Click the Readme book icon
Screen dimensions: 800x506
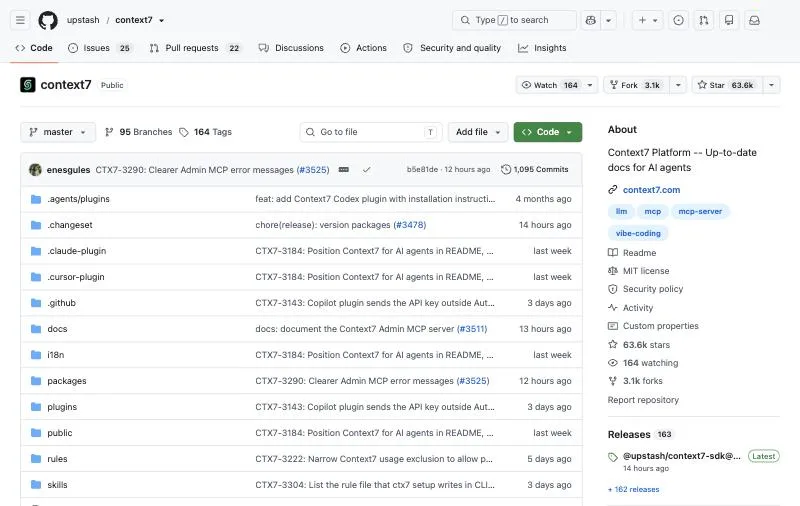613,252
